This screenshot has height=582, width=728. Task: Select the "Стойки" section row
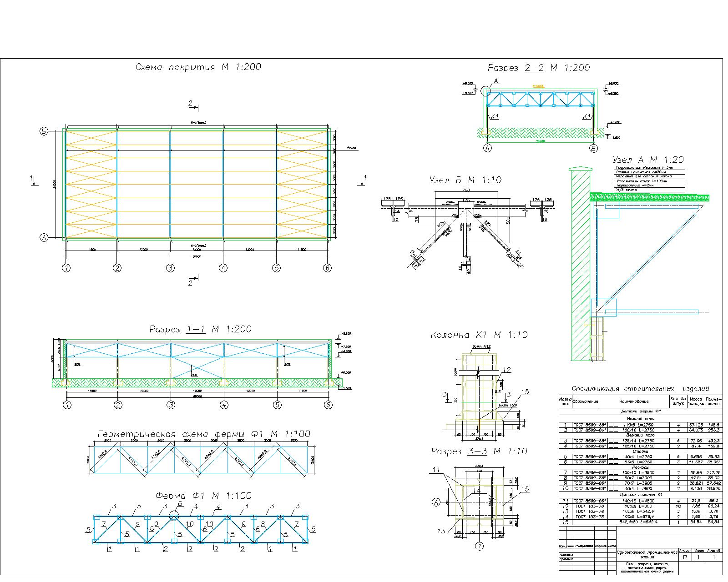[x=640, y=451]
